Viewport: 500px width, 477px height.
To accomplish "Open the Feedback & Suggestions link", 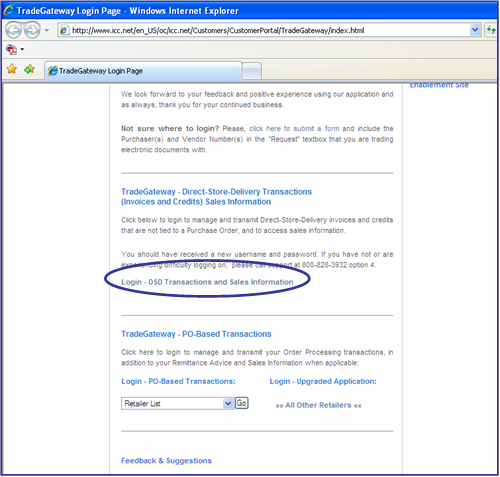I will click(x=166, y=461).
